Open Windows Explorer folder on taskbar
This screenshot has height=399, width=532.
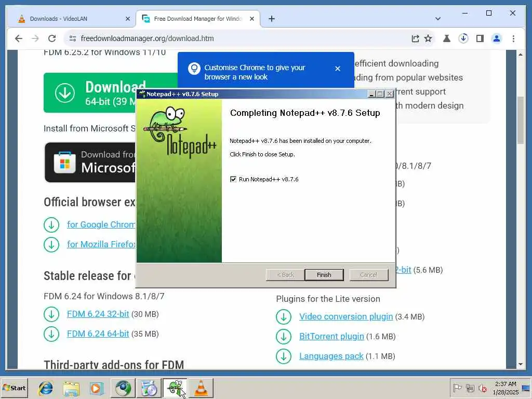tap(71, 388)
